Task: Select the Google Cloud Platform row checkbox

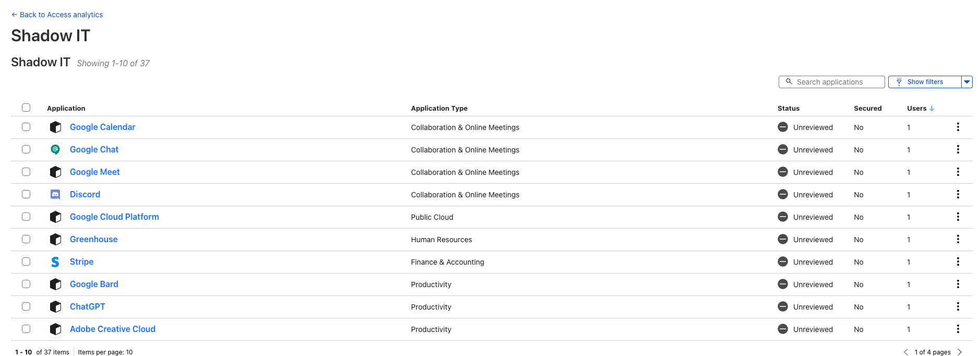Action: pos(26,217)
